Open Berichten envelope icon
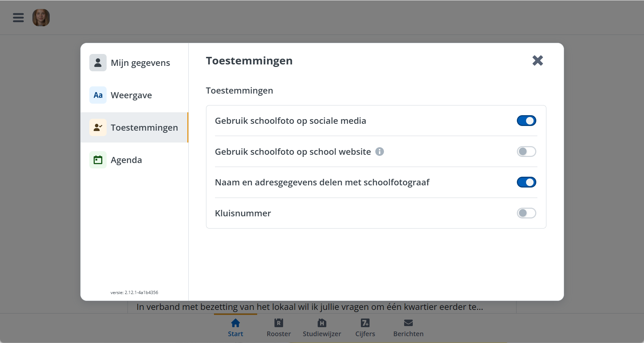 coord(408,323)
